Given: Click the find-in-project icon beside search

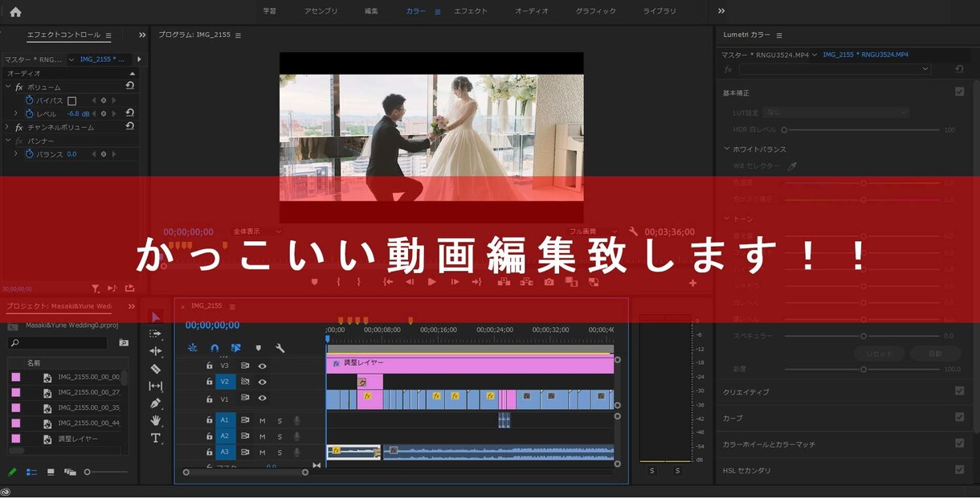Looking at the screenshot, I should pyautogui.click(x=124, y=342).
